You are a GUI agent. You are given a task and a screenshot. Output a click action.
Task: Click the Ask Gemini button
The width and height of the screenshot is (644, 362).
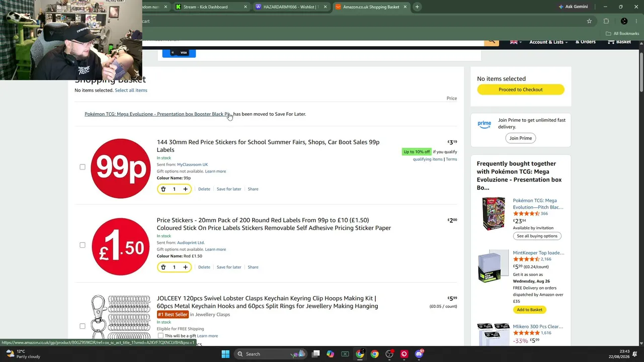click(x=573, y=7)
